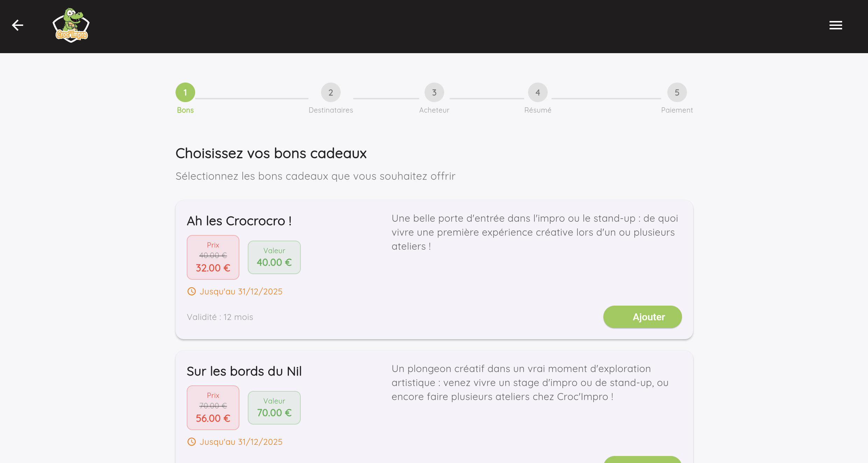Image resolution: width=868 pixels, height=463 pixels.
Task: Jump to step 3 Acheteur
Action: point(434,92)
